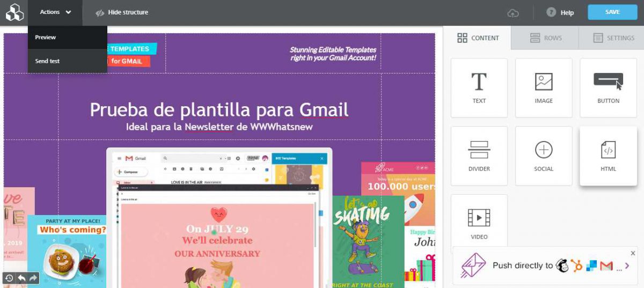Click the cloud upload icon
Viewport: 644px width, 288px height.
pyautogui.click(x=514, y=12)
